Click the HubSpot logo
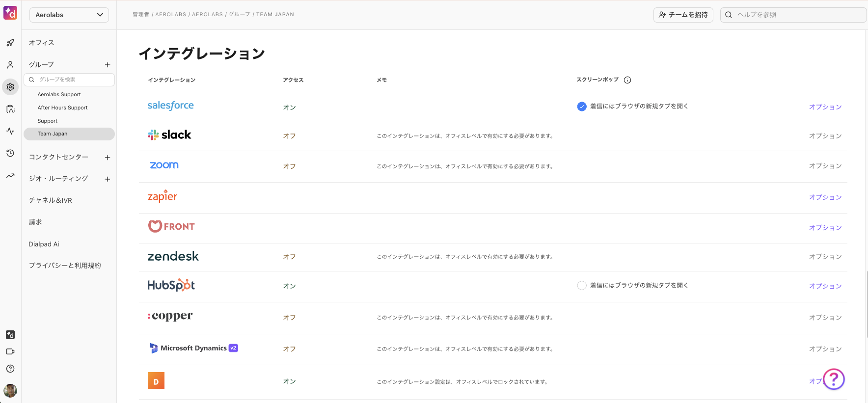The height and width of the screenshot is (403, 868). click(x=171, y=285)
